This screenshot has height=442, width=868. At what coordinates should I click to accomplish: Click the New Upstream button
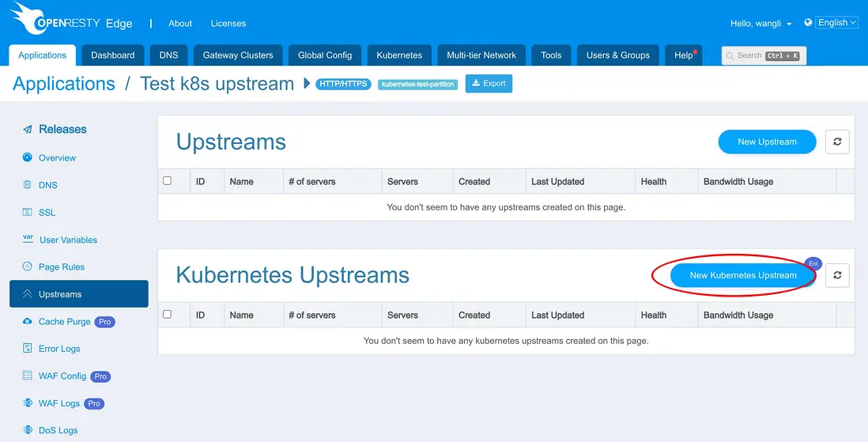coord(768,142)
